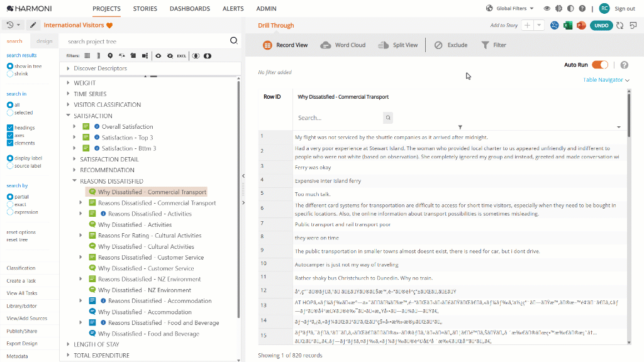Open the Publish/Share sidebar link
Viewport: 644px width, 362px height.
22,331
